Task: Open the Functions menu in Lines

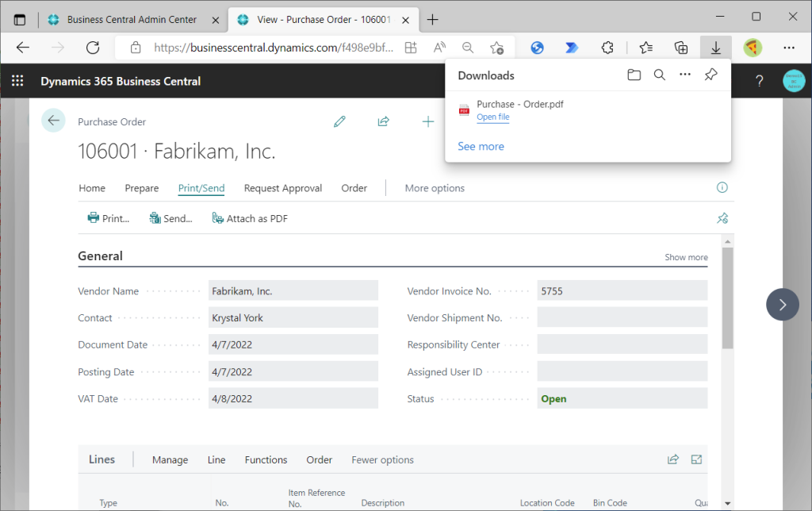Action: coord(266,459)
